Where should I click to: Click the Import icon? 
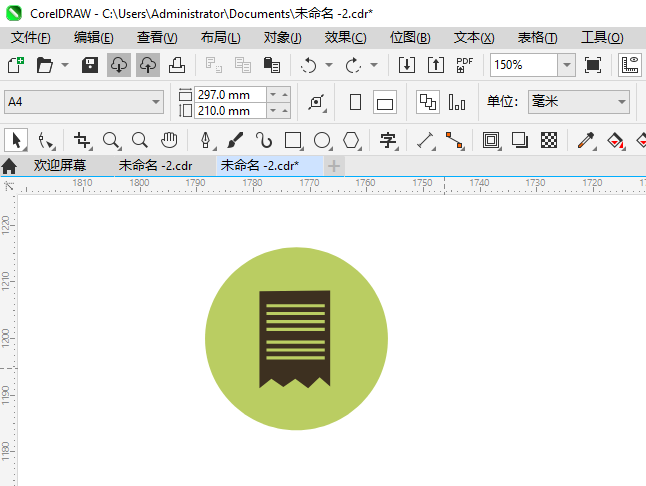pos(407,65)
